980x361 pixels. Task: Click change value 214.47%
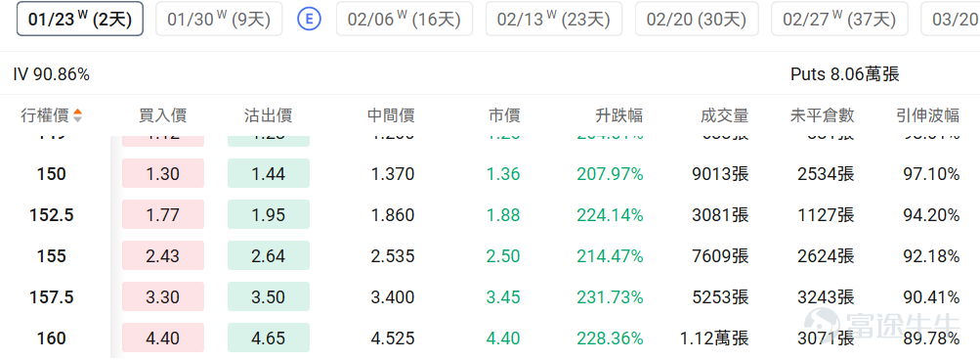(610, 256)
